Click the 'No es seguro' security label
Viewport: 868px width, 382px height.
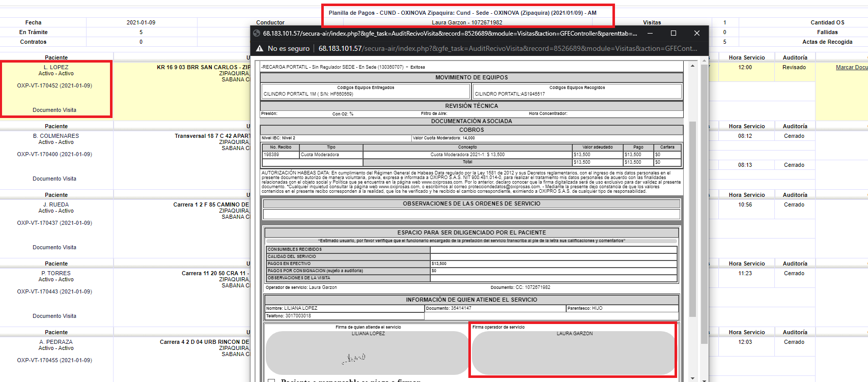coord(289,48)
